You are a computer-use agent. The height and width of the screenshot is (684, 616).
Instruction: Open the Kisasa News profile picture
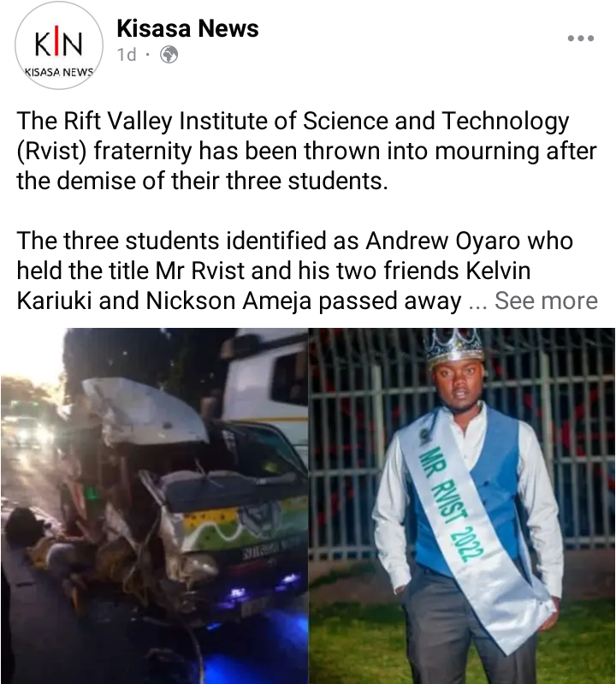pyautogui.click(x=59, y=45)
